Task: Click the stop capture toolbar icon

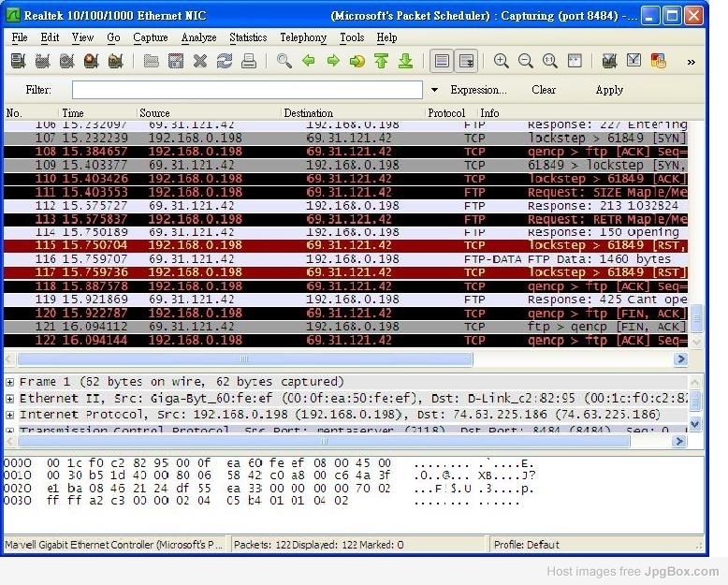Action: (91, 61)
